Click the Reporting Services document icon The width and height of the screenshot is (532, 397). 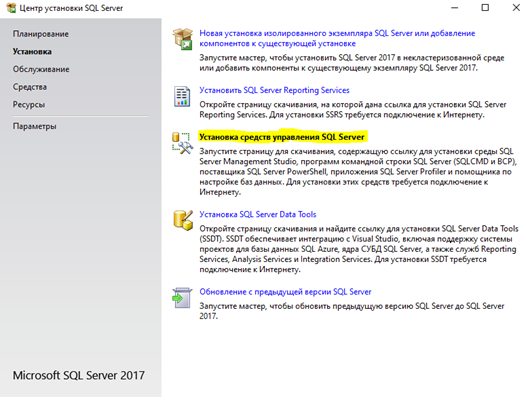click(182, 96)
